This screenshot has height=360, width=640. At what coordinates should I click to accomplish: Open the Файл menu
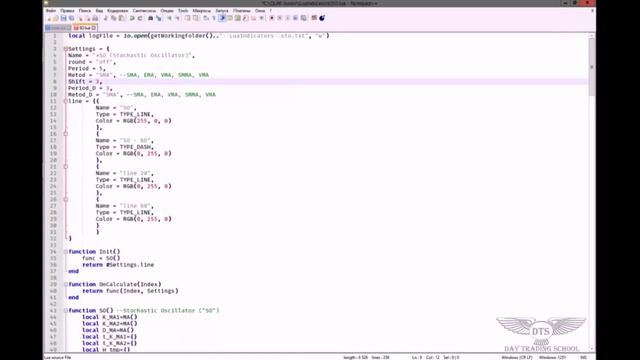pos(51,11)
